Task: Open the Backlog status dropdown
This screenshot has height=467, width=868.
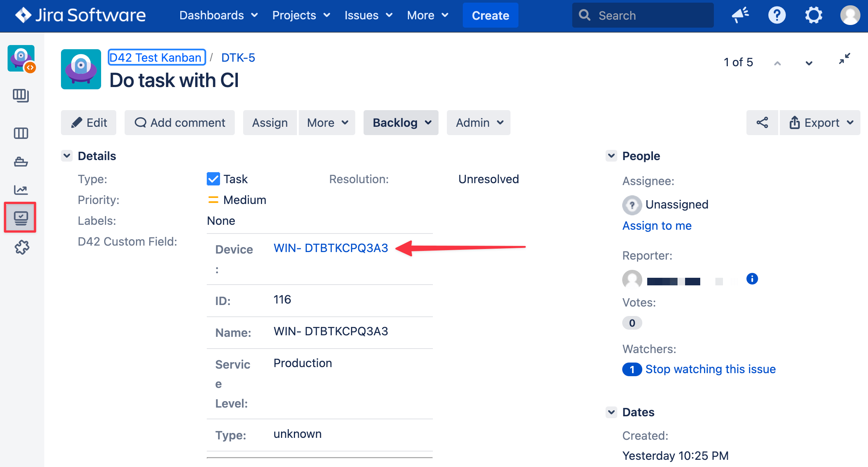Action: point(401,123)
